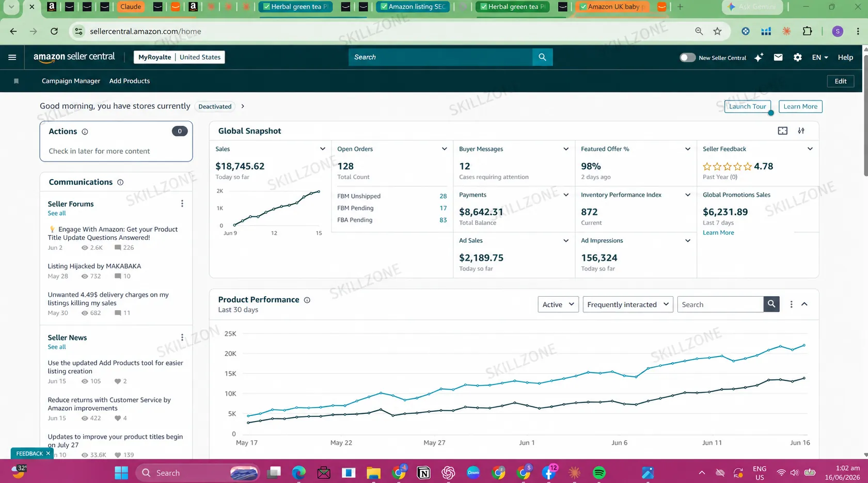868x483 pixels.
Task: Click the Learn More button near Launch Tour
Action: point(800,106)
